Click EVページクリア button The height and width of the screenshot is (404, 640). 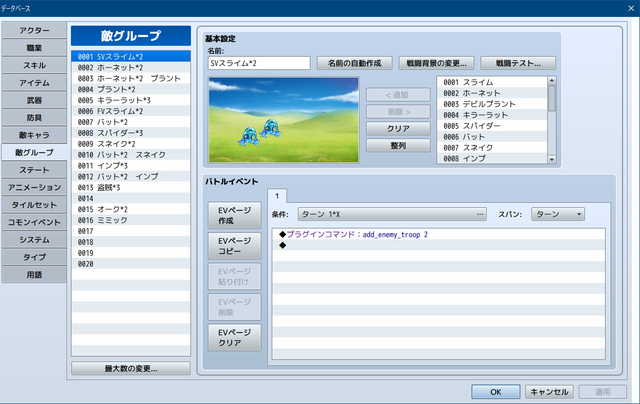[x=234, y=337]
